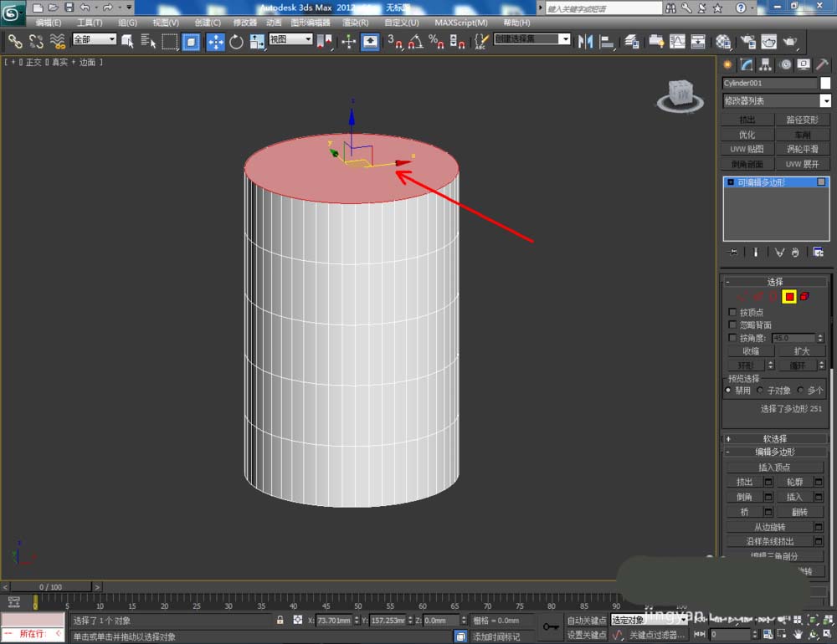
Task: Activate the Rotate tool
Action: click(x=236, y=41)
